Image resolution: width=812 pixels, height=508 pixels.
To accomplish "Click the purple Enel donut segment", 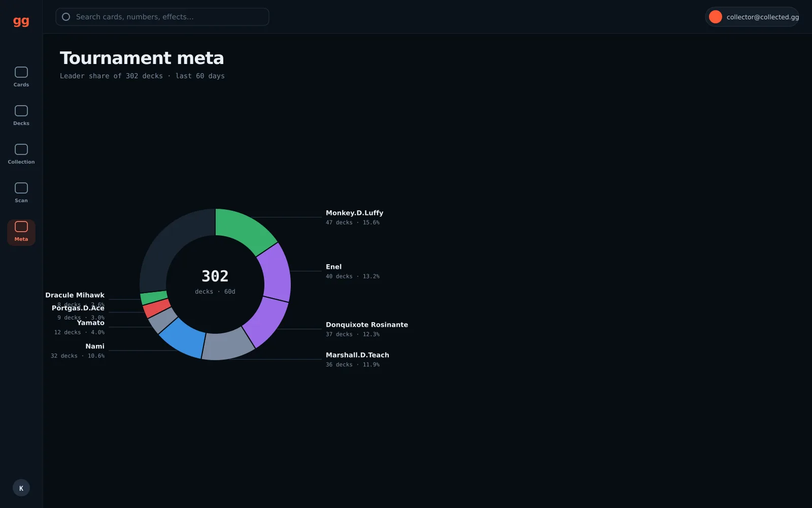I will [x=276, y=272].
